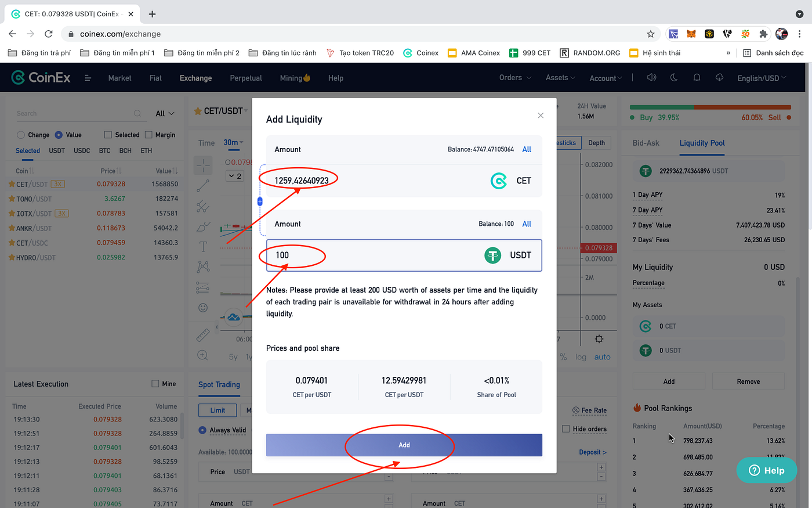Select the Always Valid radio option
Screen dimensions: 812x508
pyautogui.click(x=202, y=430)
